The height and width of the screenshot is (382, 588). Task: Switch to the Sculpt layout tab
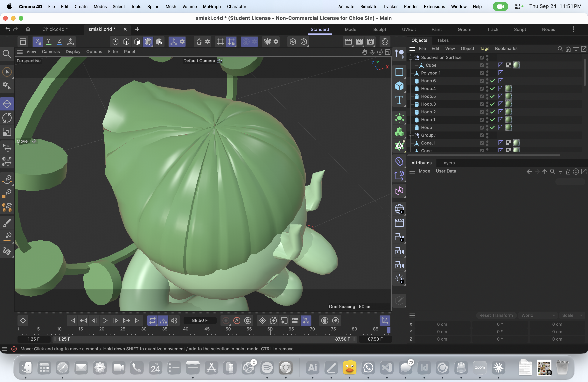point(380,29)
